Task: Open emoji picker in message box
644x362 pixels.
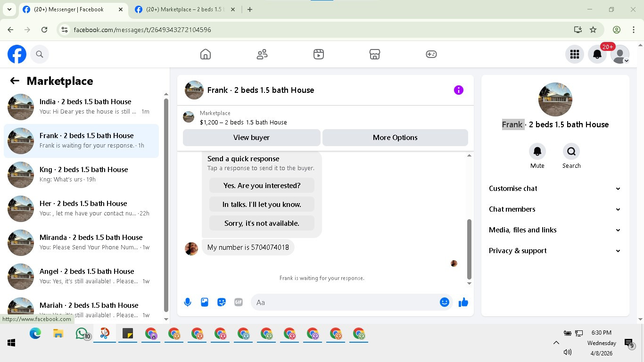Action: point(445,302)
